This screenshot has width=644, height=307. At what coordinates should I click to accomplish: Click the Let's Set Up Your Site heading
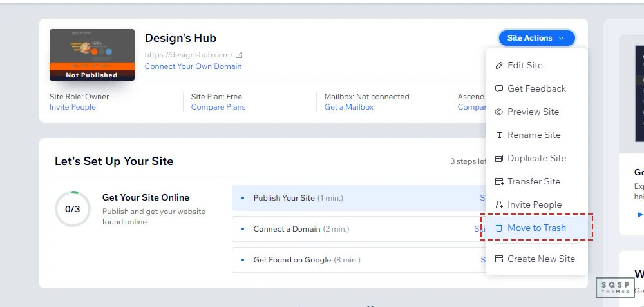[114, 161]
